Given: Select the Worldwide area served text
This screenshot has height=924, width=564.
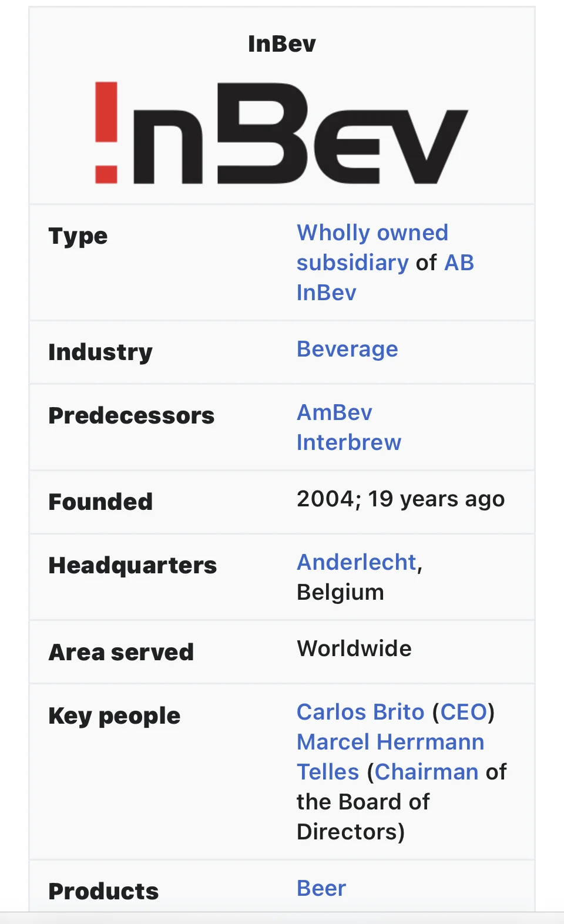Looking at the screenshot, I should (x=354, y=649).
